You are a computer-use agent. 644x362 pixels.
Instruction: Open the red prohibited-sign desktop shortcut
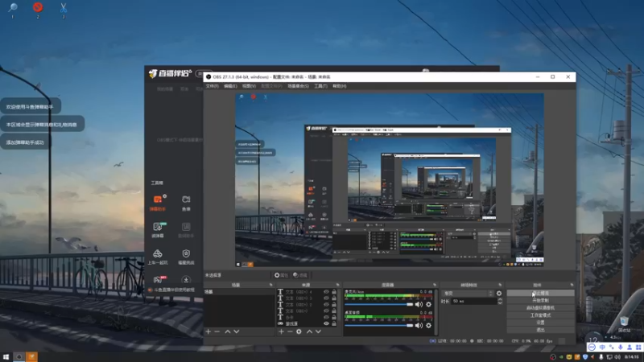point(38,8)
